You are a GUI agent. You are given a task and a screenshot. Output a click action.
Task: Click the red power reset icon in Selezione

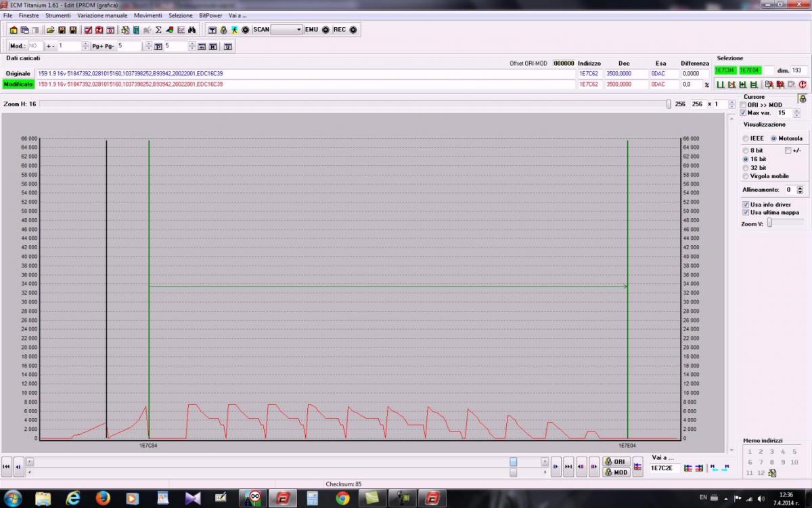pyautogui.click(x=802, y=85)
